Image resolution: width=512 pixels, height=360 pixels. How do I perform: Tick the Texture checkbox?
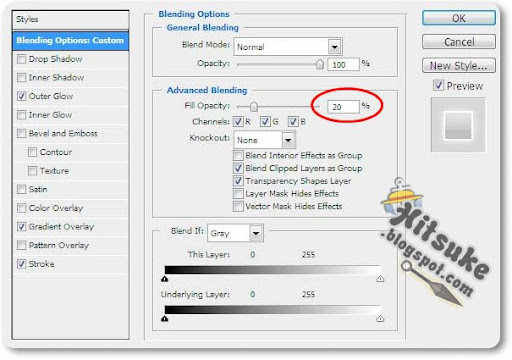coord(32,171)
